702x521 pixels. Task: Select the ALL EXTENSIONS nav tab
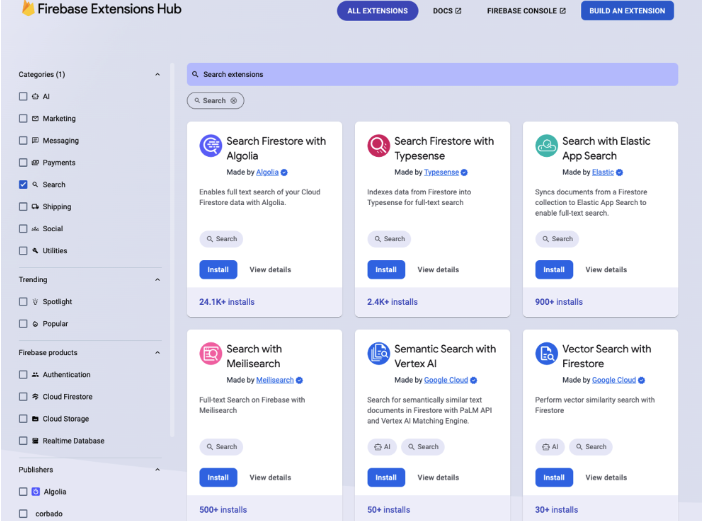pyautogui.click(x=377, y=11)
